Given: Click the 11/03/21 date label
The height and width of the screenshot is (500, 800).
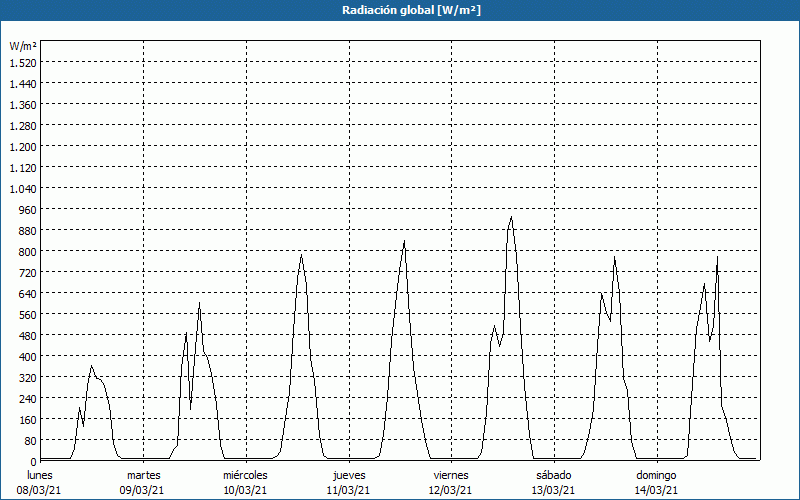Looking at the screenshot, I should (x=348, y=490).
